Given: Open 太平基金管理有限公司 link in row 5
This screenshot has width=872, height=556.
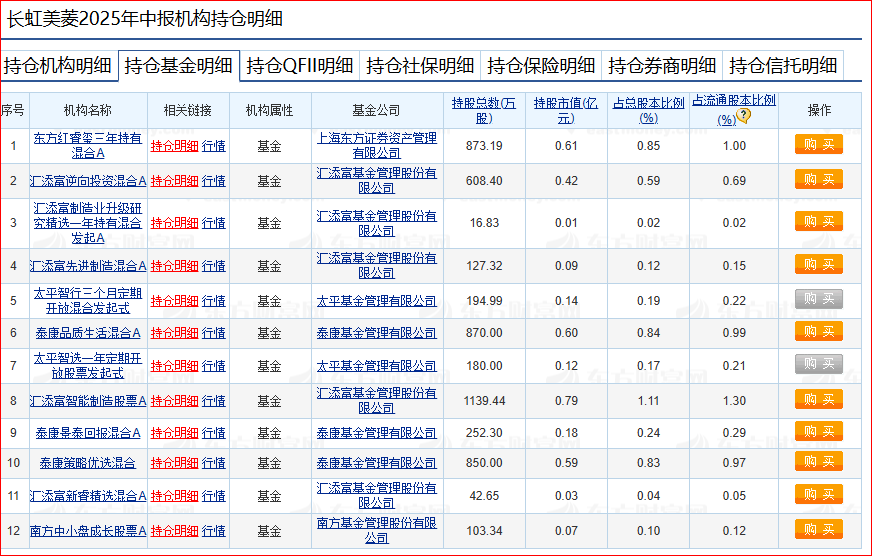Looking at the screenshot, I should pyautogui.click(x=376, y=301).
